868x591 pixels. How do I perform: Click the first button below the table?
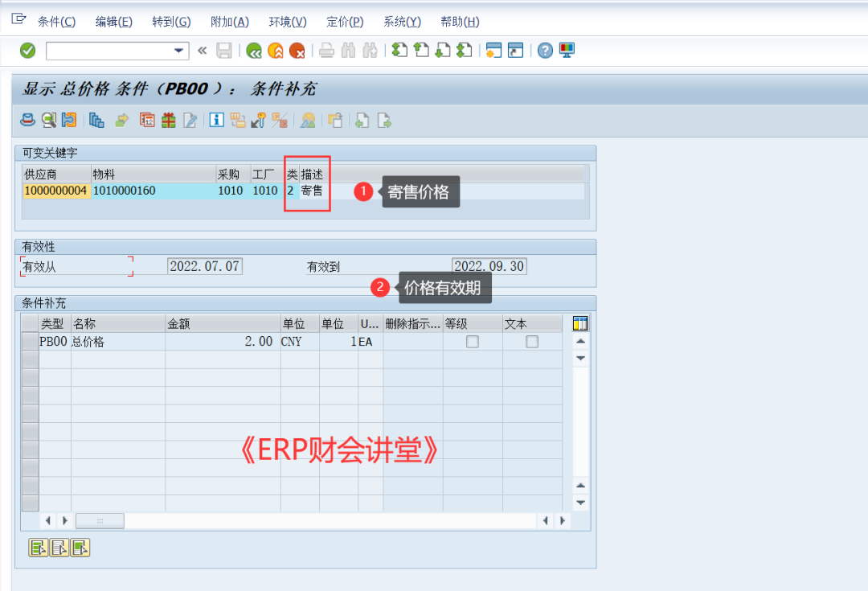click(38, 548)
